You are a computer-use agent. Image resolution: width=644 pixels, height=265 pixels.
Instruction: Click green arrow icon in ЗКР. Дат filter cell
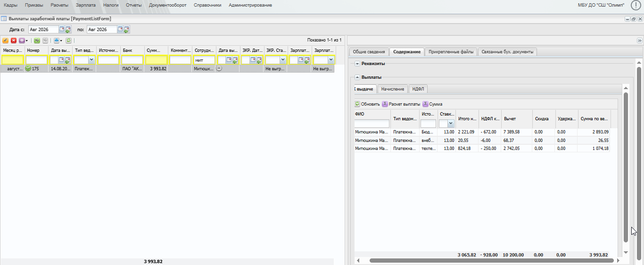coord(259,60)
